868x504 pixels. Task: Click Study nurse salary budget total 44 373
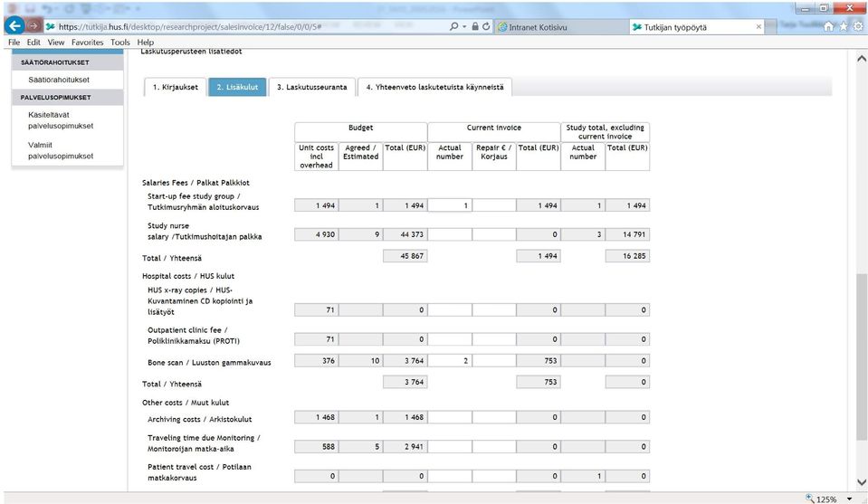point(405,234)
